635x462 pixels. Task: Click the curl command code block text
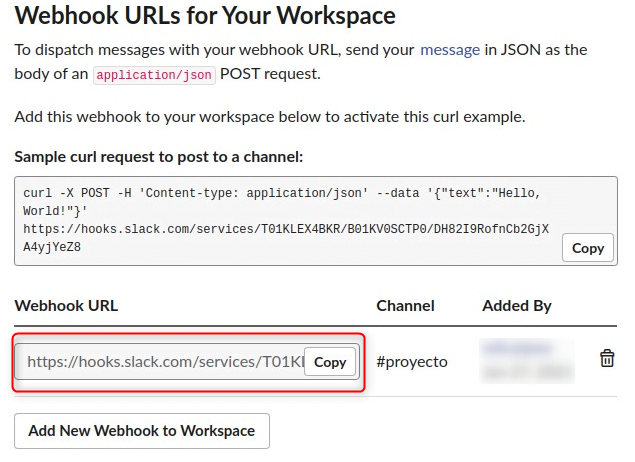click(286, 220)
